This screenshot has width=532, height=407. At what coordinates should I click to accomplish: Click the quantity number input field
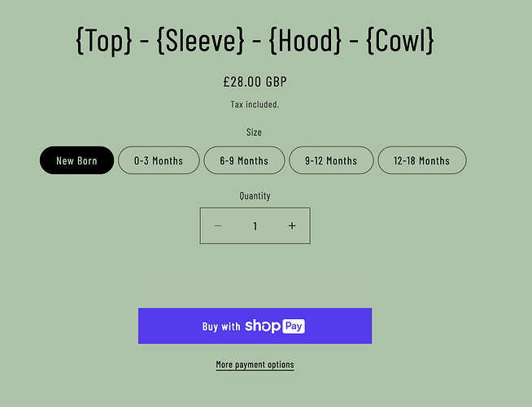click(255, 226)
